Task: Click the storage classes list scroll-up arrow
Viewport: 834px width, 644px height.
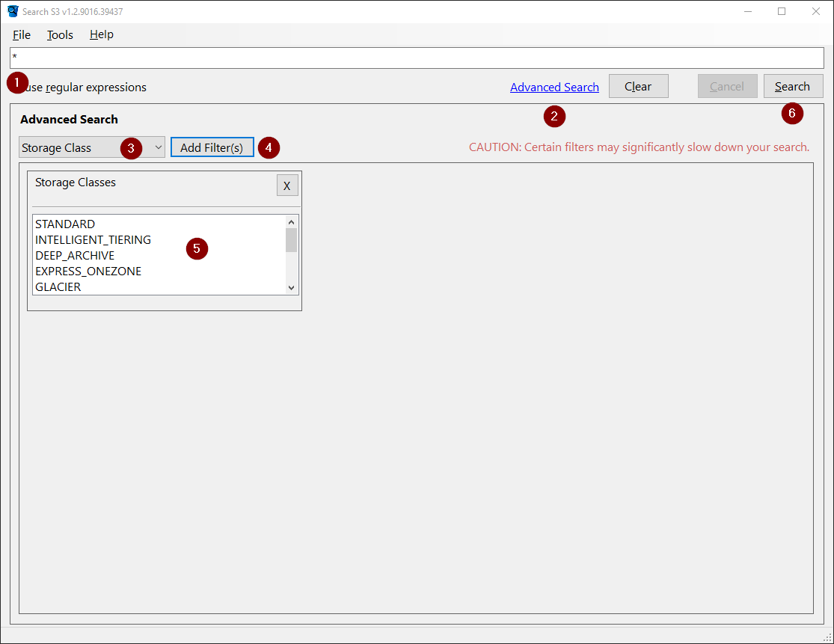Action: [292, 221]
